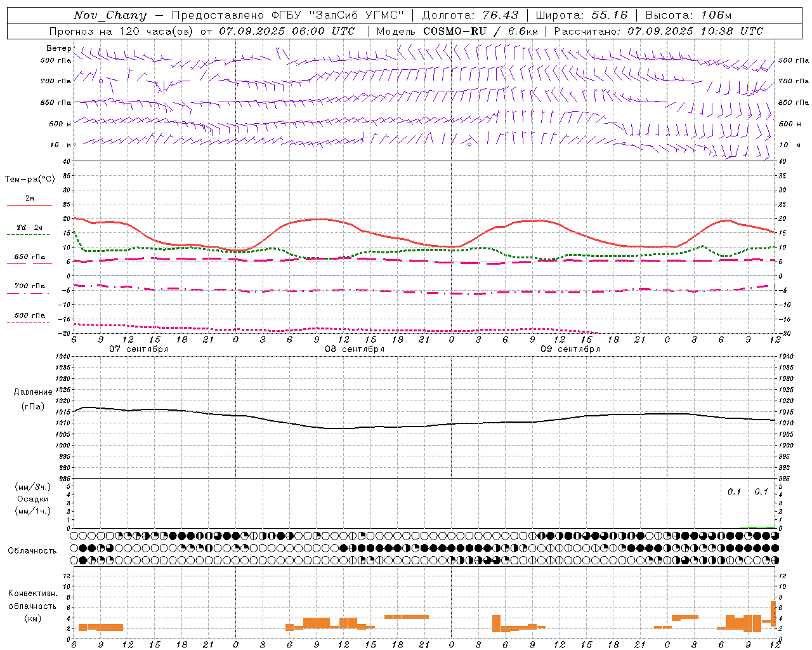Image resolution: width=812 pixels, height=650 pixels.
Task: Click the 'Осадки' precipitation label
Action: (33, 499)
